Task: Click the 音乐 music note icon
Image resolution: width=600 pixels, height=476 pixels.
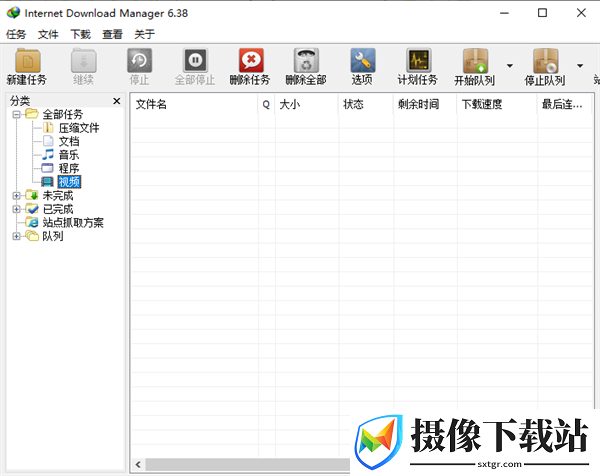Action: pyautogui.click(x=48, y=155)
